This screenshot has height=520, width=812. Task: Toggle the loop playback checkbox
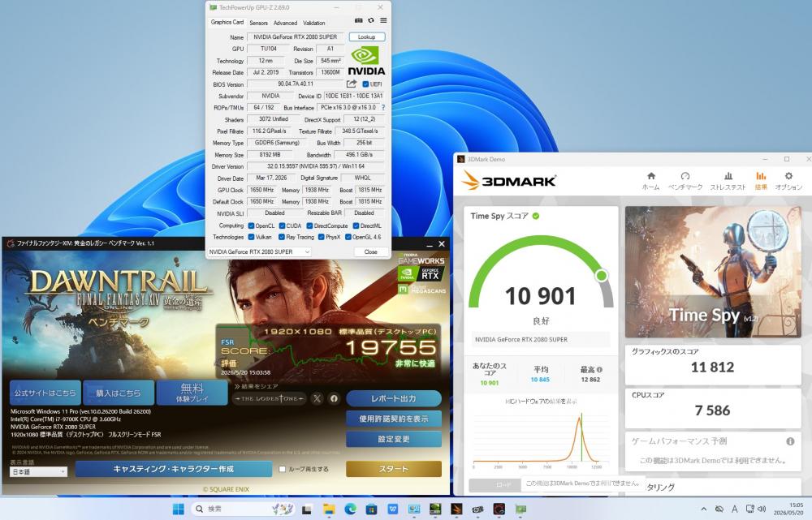click(x=283, y=469)
